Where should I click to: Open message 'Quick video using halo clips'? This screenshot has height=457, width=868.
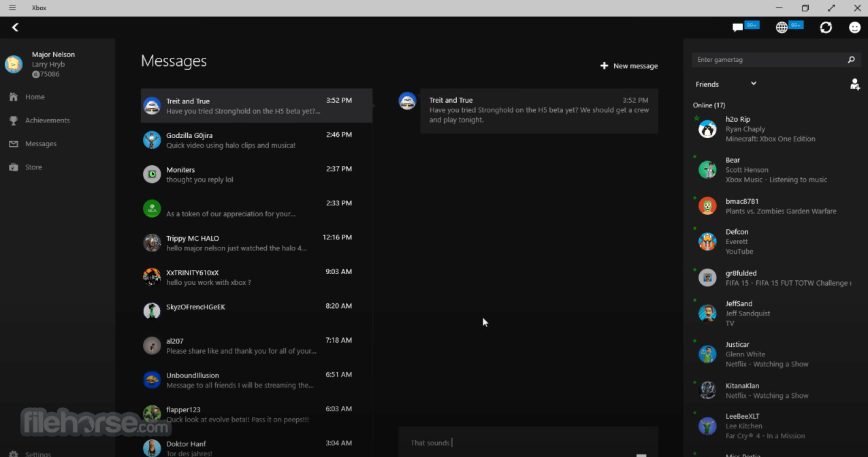click(257, 140)
